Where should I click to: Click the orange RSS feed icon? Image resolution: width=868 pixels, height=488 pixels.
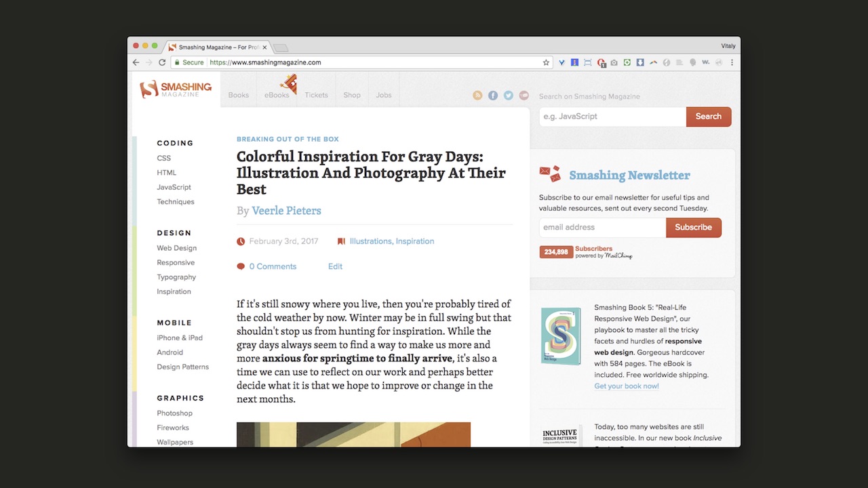click(477, 96)
